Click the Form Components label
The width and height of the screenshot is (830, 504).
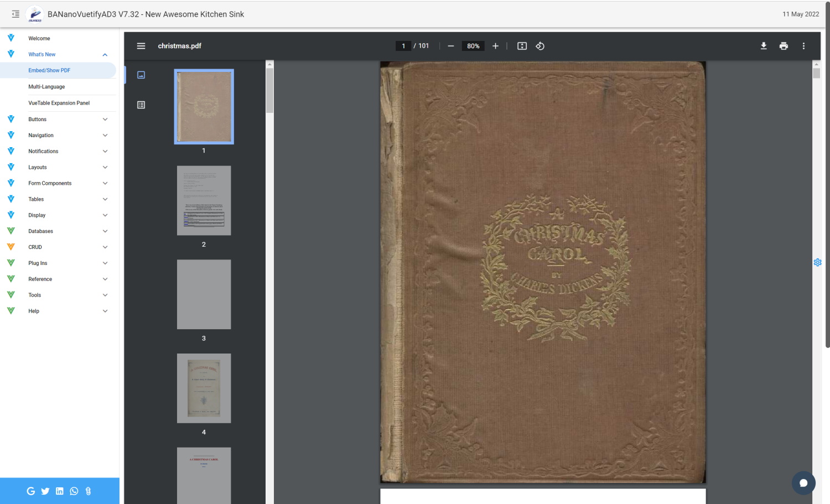pos(50,184)
